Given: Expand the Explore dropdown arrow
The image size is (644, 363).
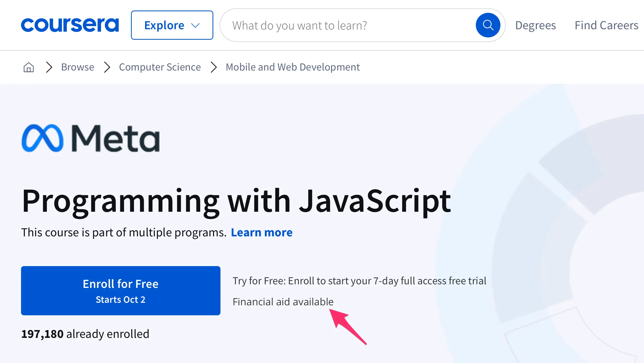Looking at the screenshot, I should click(195, 25).
